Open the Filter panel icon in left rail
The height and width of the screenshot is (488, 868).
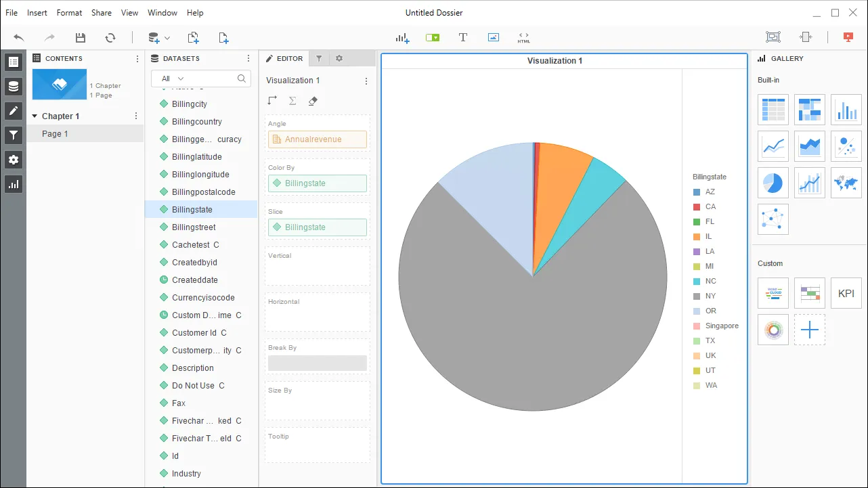click(x=14, y=135)
